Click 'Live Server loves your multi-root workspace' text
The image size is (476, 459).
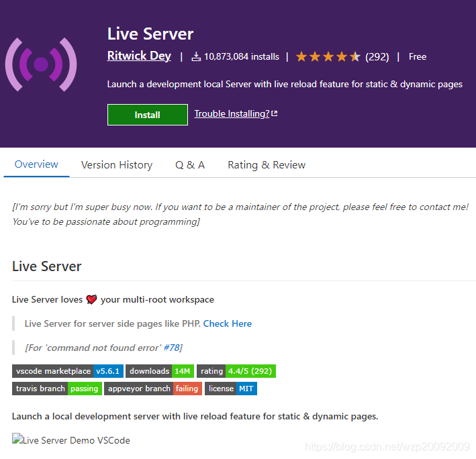point(113,299)
